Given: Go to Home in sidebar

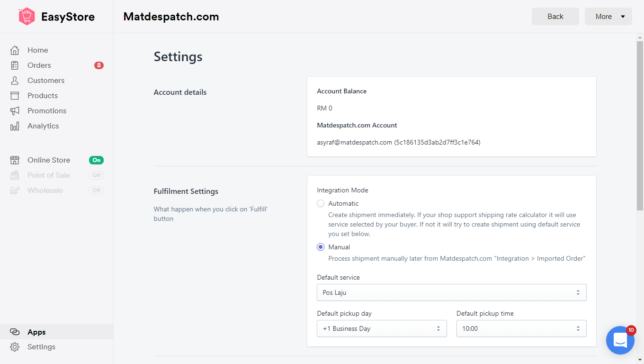Looking at the screenshot, I should pos(38,50).
